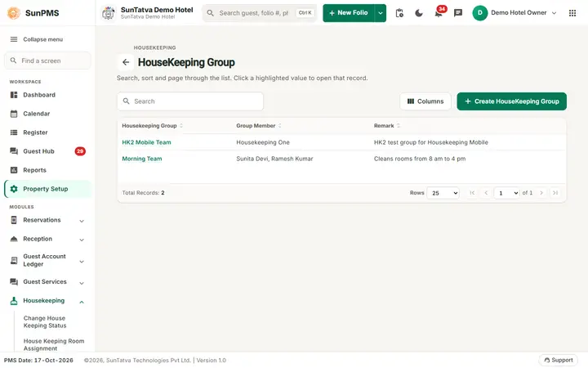Screen dimensions: 588x368
Task: Click the Support button
Action: coord(559,360)
